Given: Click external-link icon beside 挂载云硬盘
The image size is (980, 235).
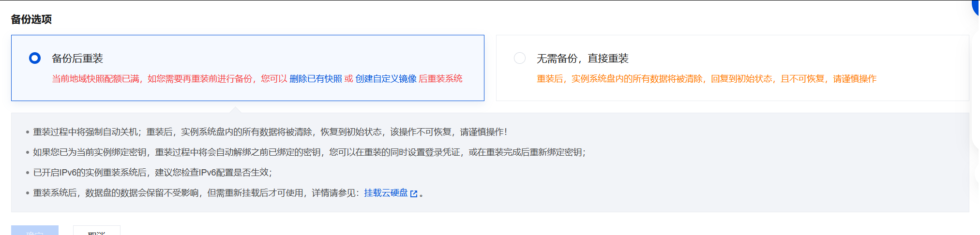Looking at the screenshot, I should click(x=414, y=193).
